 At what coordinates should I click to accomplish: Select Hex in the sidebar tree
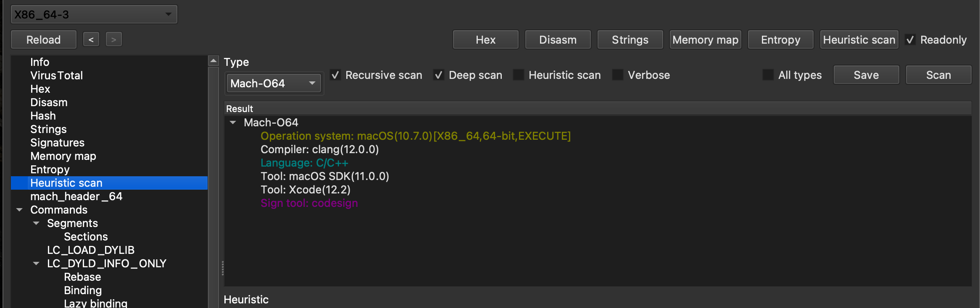[x=40, y=89]
